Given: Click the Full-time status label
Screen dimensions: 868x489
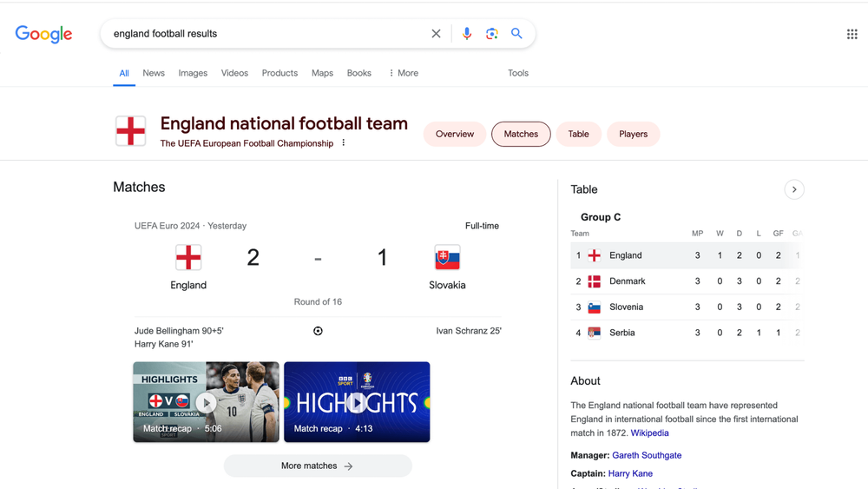Looking at the screenshot, I should click(x=482, y=226).
